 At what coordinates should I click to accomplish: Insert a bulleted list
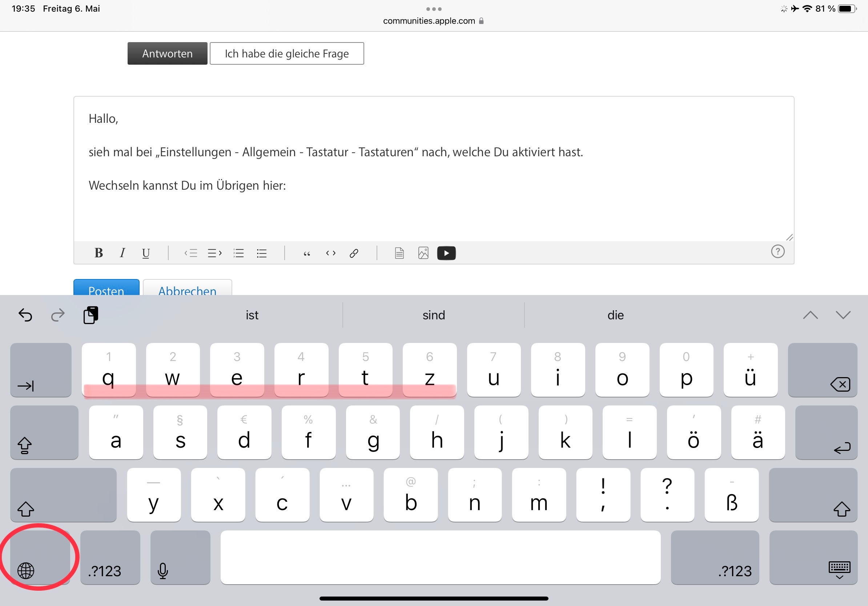(x=262, y=253)
